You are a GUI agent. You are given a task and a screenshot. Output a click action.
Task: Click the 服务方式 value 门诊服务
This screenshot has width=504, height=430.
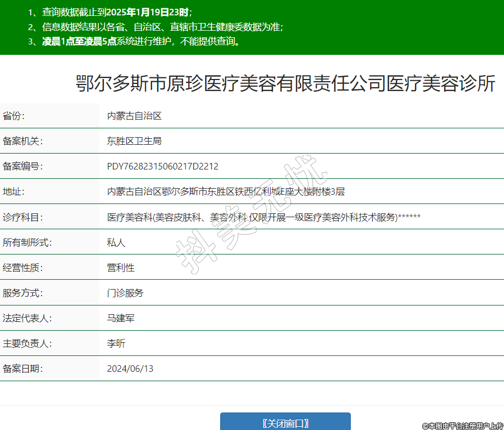125,293
